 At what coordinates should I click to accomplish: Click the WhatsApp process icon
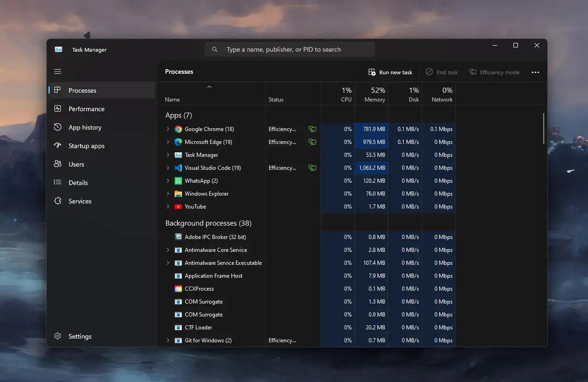click(x=178, y=181)
